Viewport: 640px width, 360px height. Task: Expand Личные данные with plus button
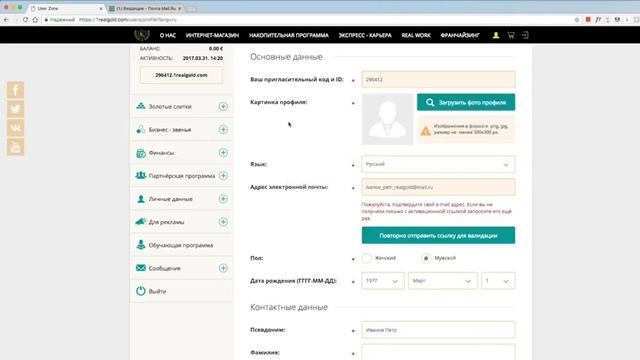[x=223, y=199]
